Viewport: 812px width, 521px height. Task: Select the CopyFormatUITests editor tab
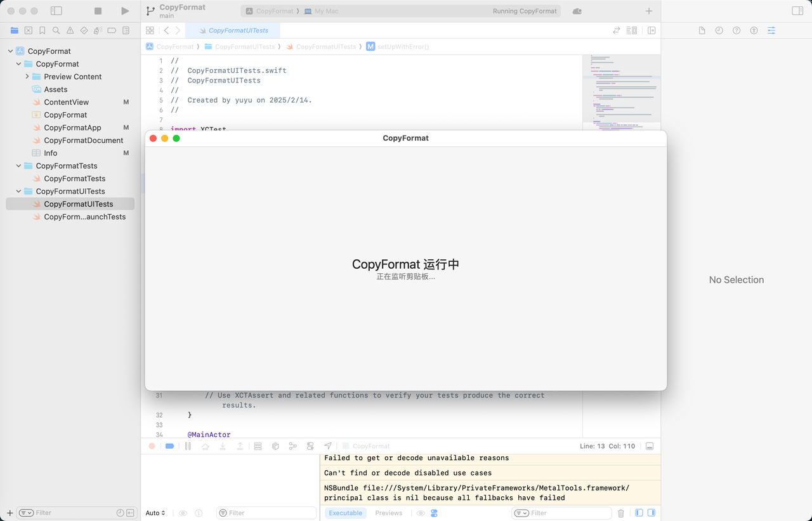pyautogui.click(x=233, y=30)
